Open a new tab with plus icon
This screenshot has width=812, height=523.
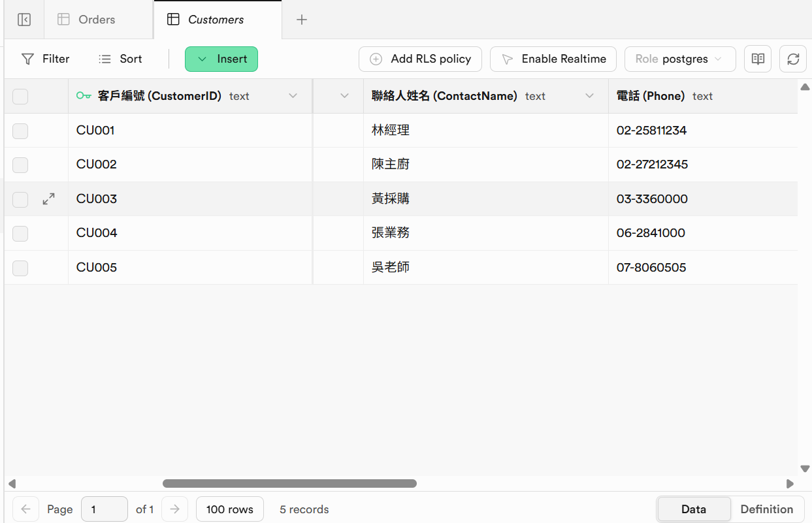click(302, 20)
